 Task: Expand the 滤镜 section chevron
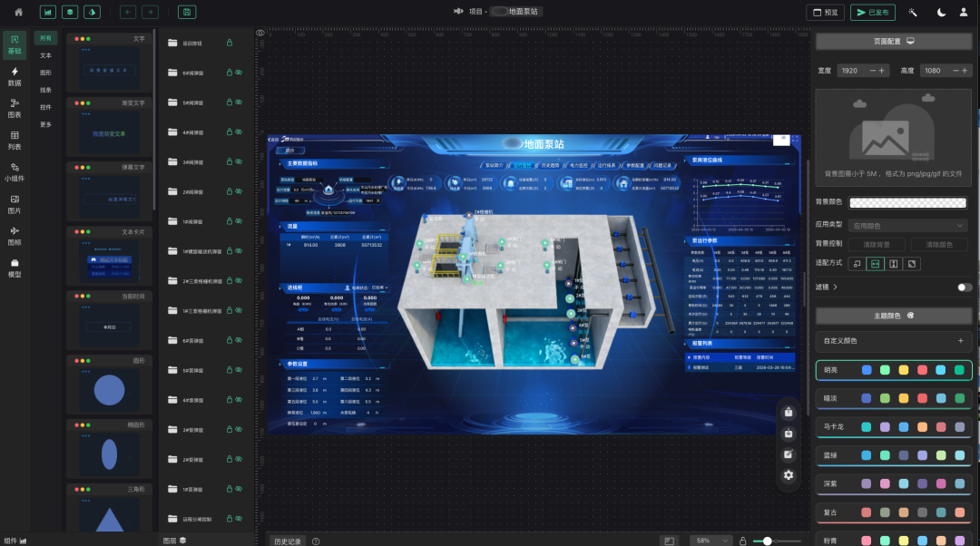[x=835, y=288]
